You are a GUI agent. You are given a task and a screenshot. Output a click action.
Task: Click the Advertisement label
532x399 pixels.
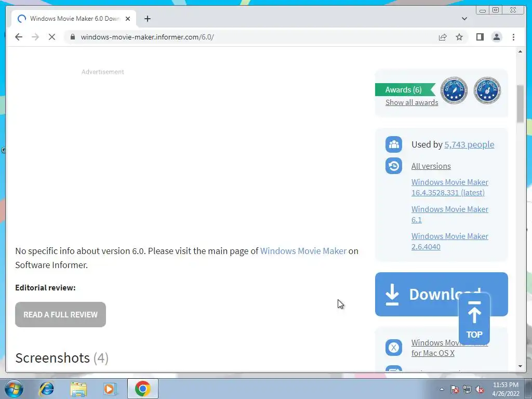(103, 72)
